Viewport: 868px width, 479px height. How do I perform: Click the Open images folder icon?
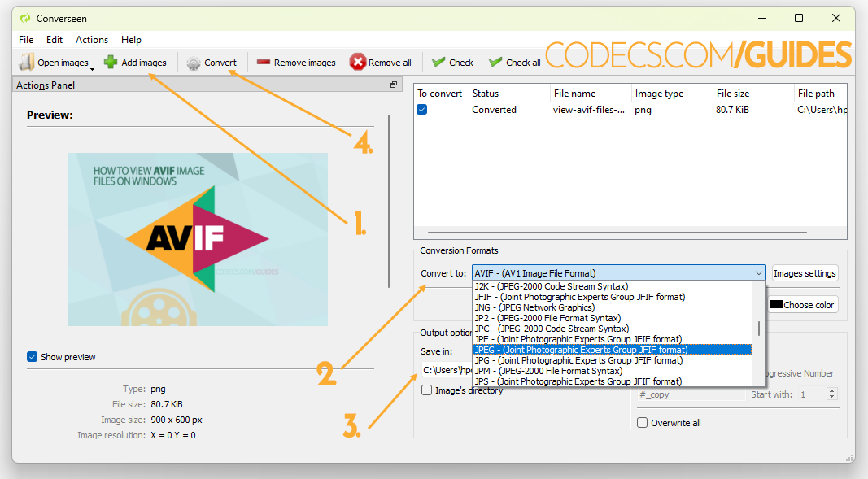coord(26,62)
